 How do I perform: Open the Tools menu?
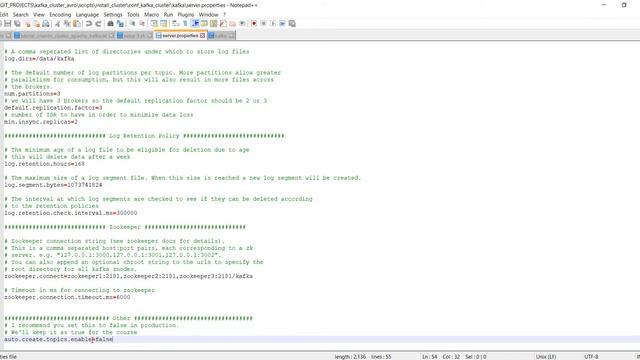click(x=133, y=15)
